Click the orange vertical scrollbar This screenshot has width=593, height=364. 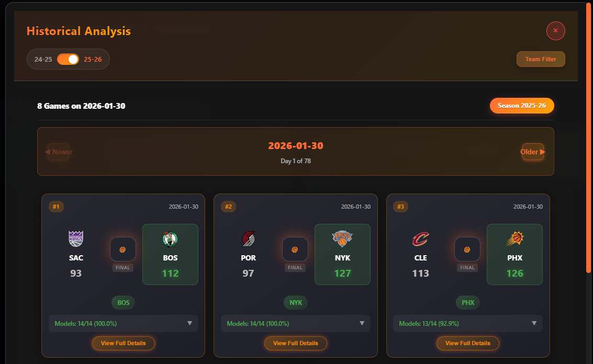coord(588,138)
